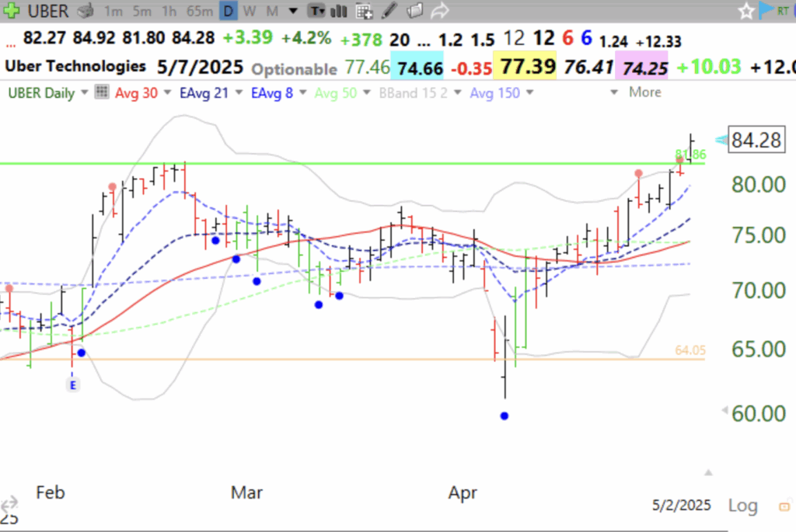Select the Monthly (M) time frame
This screenshot has height=532, width=796.
tap(273, 11)
